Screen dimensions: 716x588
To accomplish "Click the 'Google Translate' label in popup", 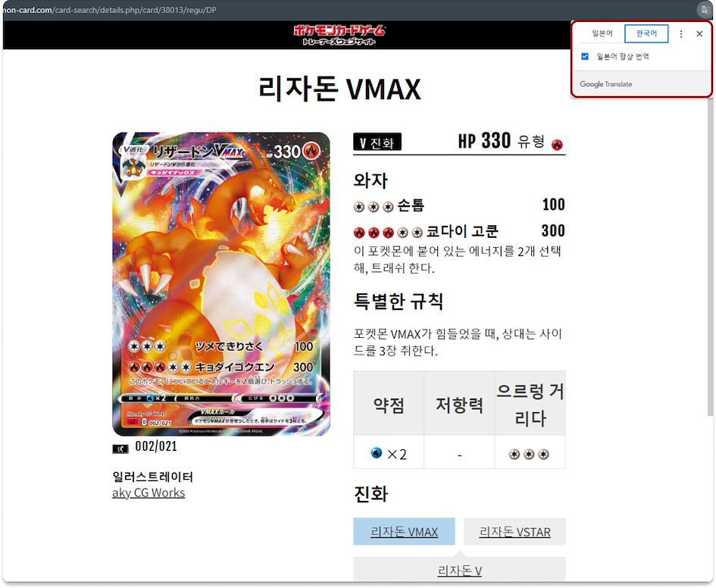I will [x=606, y=84].
